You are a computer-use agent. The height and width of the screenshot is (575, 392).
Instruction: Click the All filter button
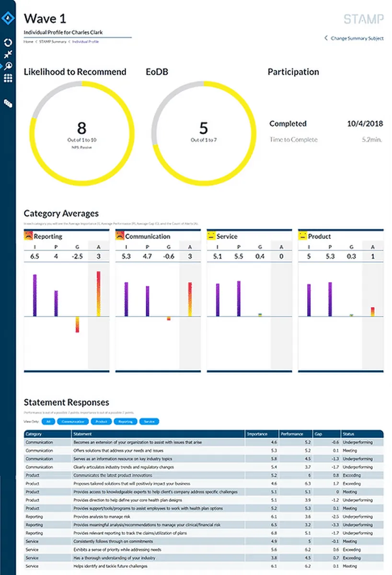[x=48, y=422]
